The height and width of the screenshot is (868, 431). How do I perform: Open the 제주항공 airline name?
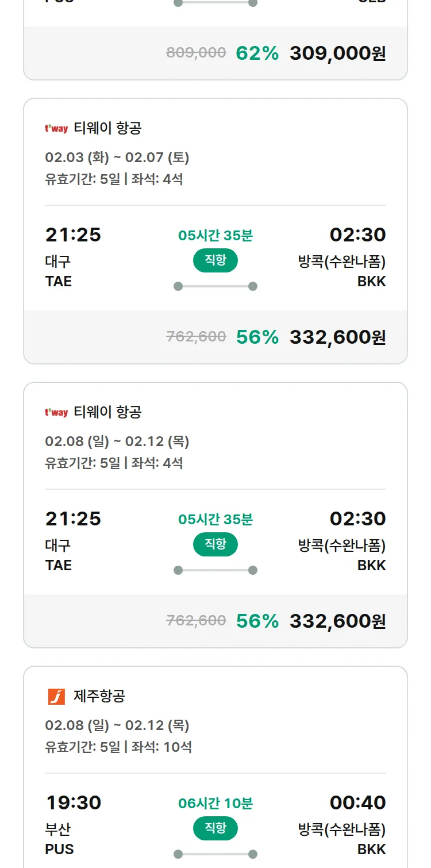click(99, 696)
